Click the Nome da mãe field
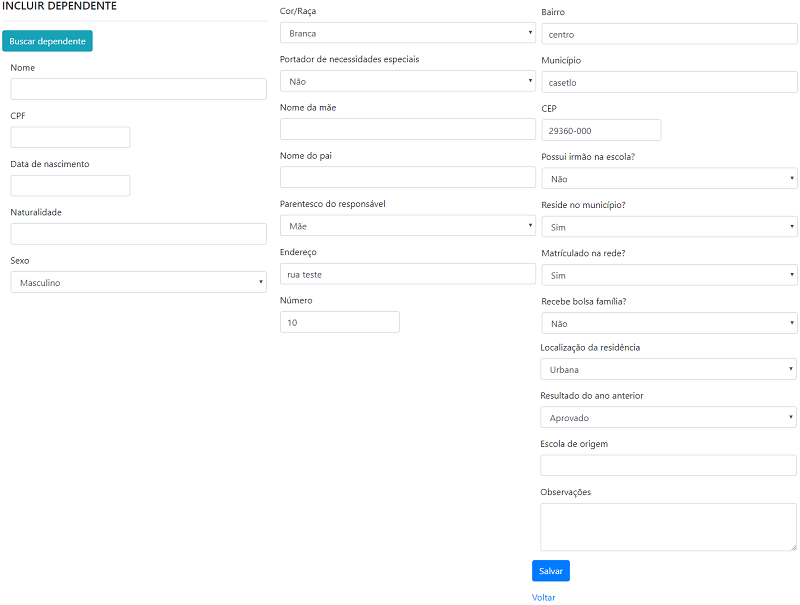800x605 pixels. [x=407, y=129]
